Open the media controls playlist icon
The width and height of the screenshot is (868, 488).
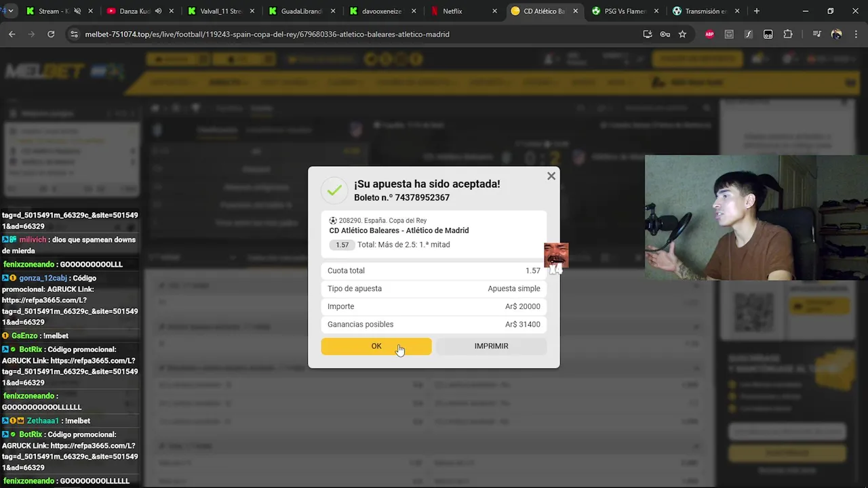816,34
